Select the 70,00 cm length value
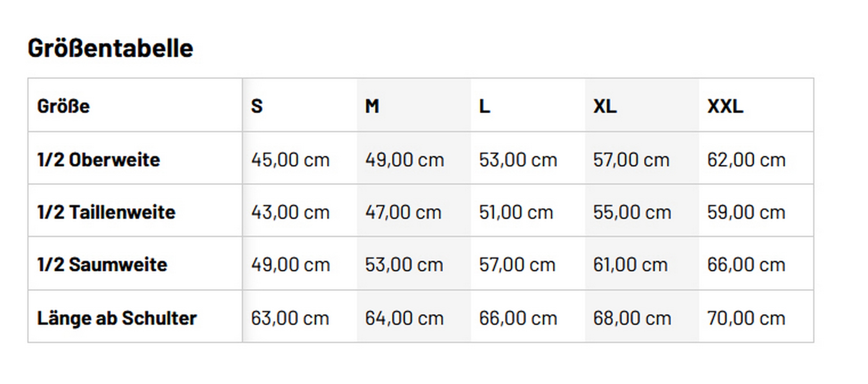 [746, 318]
